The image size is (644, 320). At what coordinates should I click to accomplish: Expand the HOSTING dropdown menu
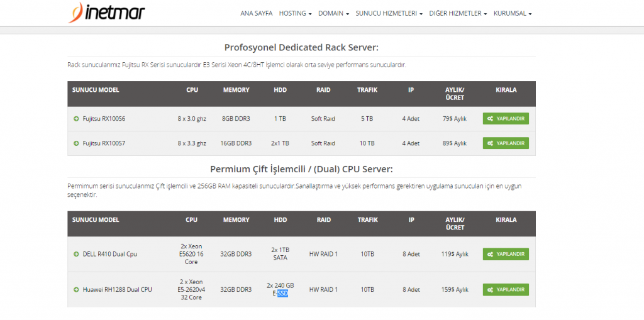click(x=295, y=13)
